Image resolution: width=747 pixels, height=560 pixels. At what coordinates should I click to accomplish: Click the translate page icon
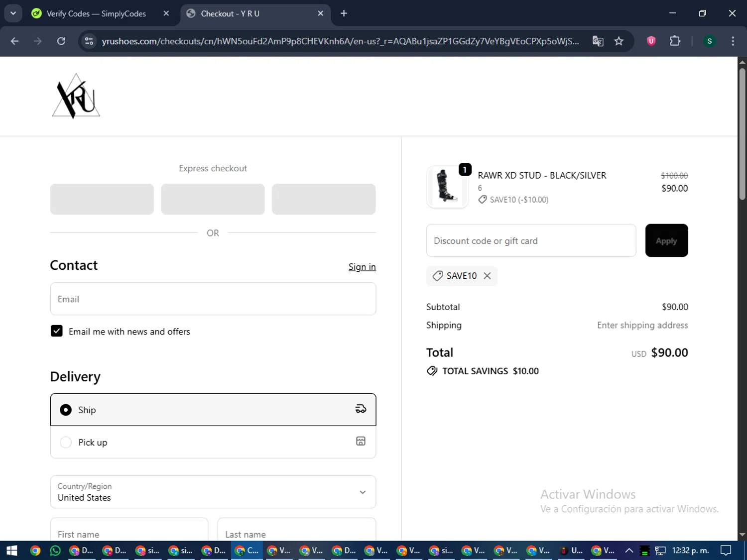pos(598,41)
